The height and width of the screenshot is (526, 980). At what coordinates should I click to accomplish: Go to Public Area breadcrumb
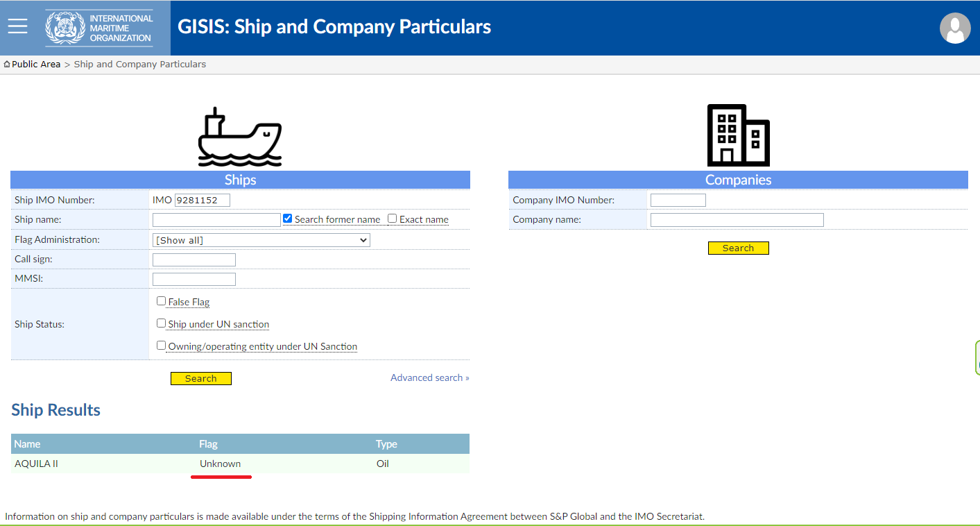(x=36, y=65)
